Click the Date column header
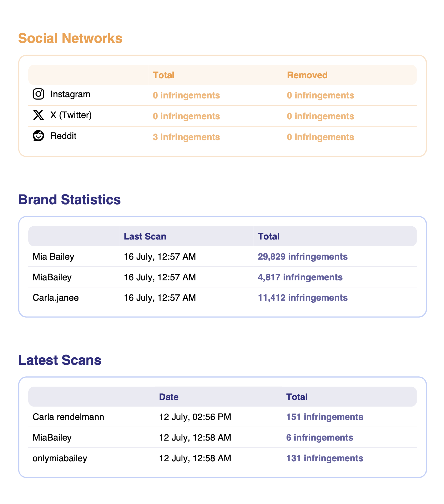 [x=168, y=397]
